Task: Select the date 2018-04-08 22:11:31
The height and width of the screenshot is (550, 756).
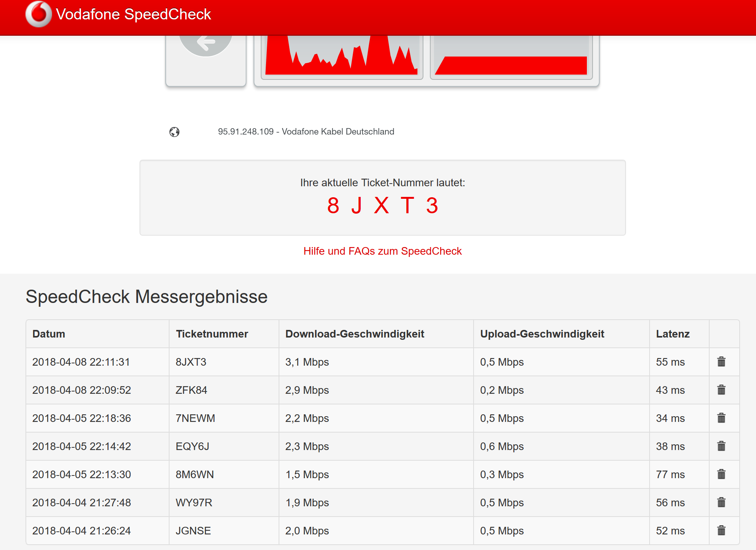Action: tap(81, 362)
